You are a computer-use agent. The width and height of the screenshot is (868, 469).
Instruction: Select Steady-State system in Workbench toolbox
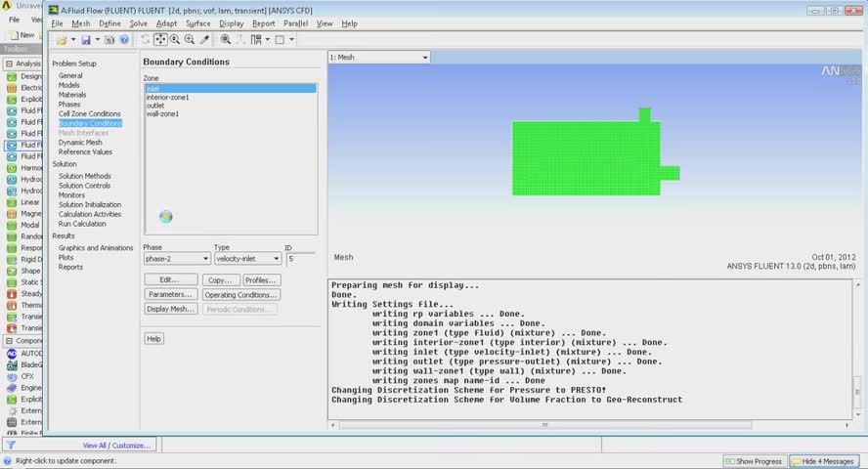click(x=23, y=294)
